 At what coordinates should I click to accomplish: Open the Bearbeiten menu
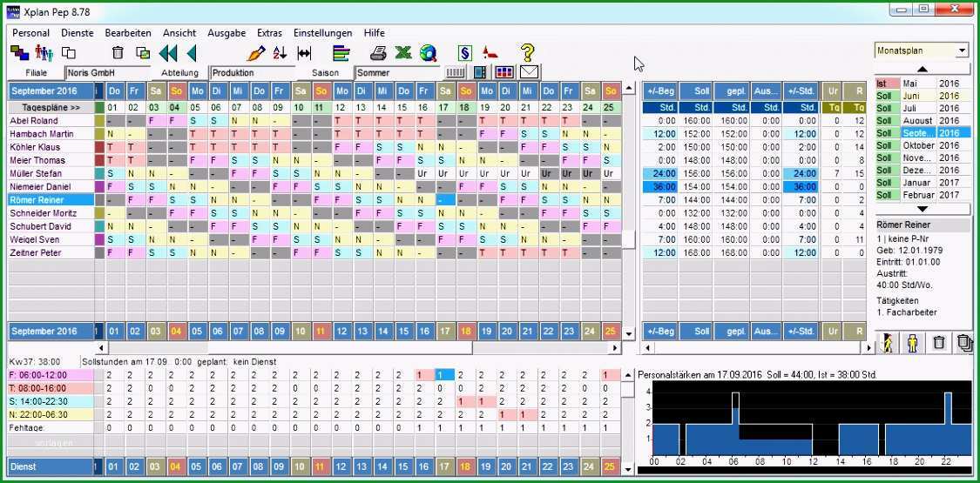[128, 33]
